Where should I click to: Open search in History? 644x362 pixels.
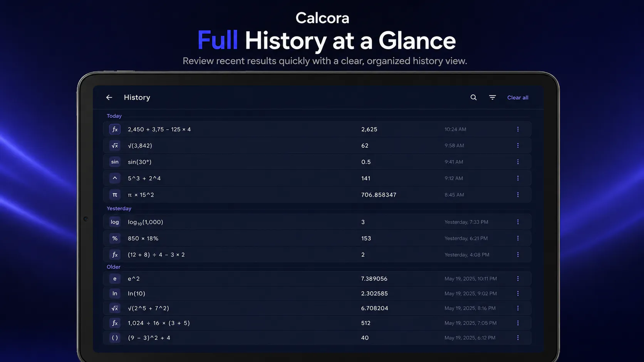(473, 97)
